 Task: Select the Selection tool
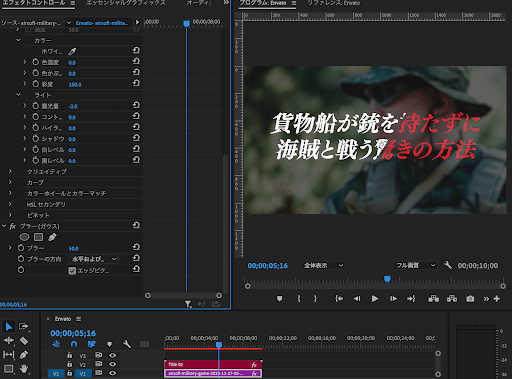point(9,327)
